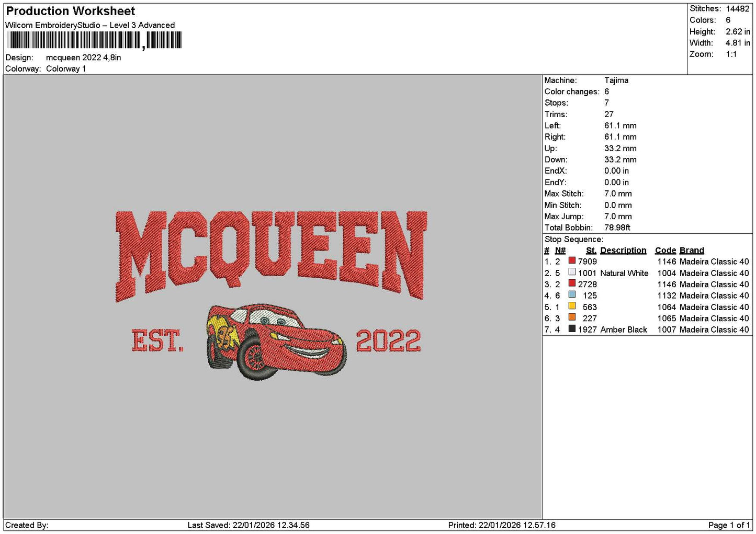
Task: Click the red swatch for thread 2728
Action: point(572,283)
